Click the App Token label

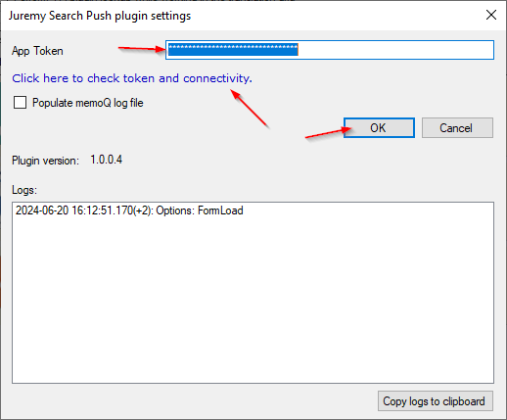point(37,51)
